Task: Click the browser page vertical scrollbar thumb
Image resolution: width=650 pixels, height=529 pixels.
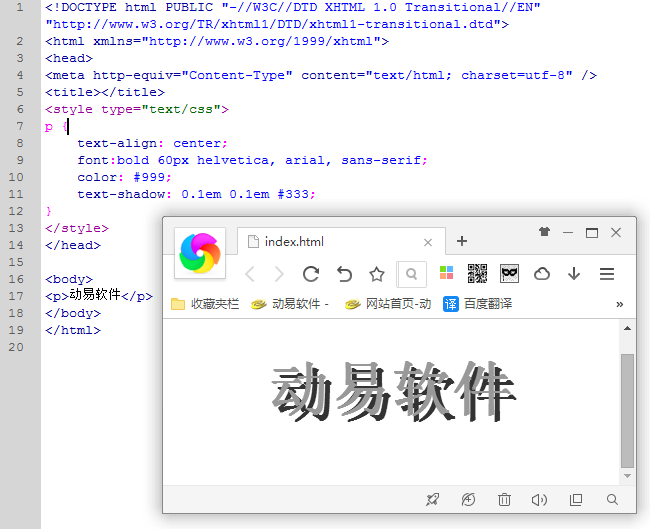Action: pos(627,410)
